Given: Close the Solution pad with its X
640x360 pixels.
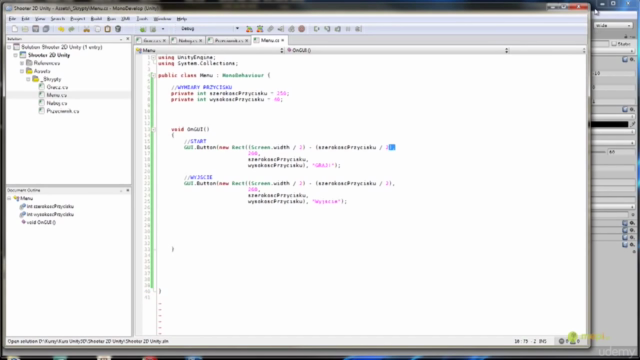Looking at the screenshot, I should tap(128, 39).
